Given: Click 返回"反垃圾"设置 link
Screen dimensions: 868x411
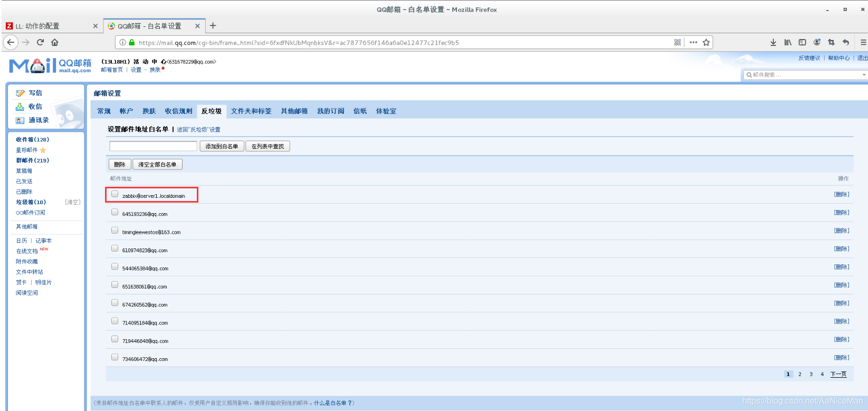Looking at the screenshot, I should point(198,130).
